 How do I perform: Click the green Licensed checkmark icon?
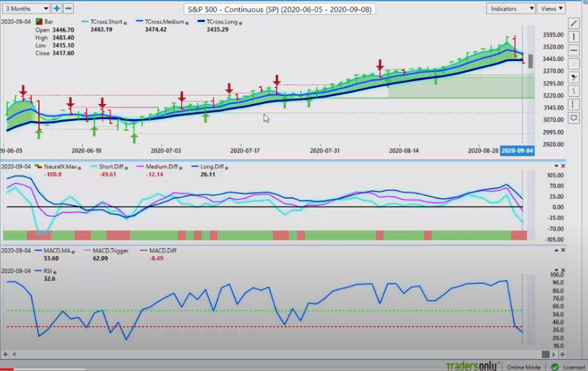coord(555,367)
